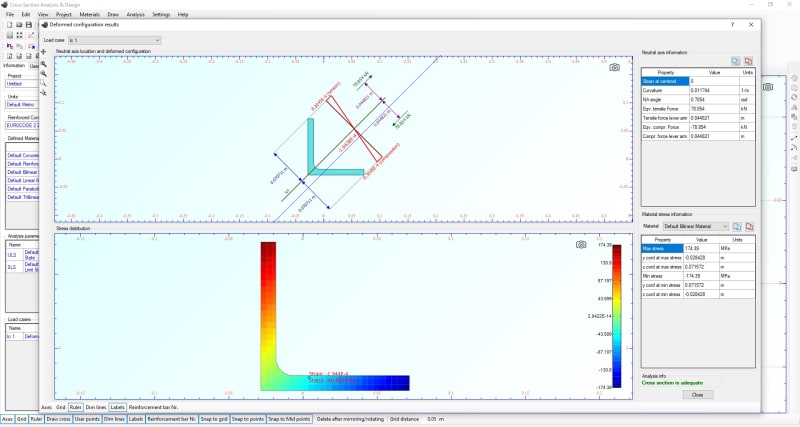Select the Information tab in main window

(14, 65)
